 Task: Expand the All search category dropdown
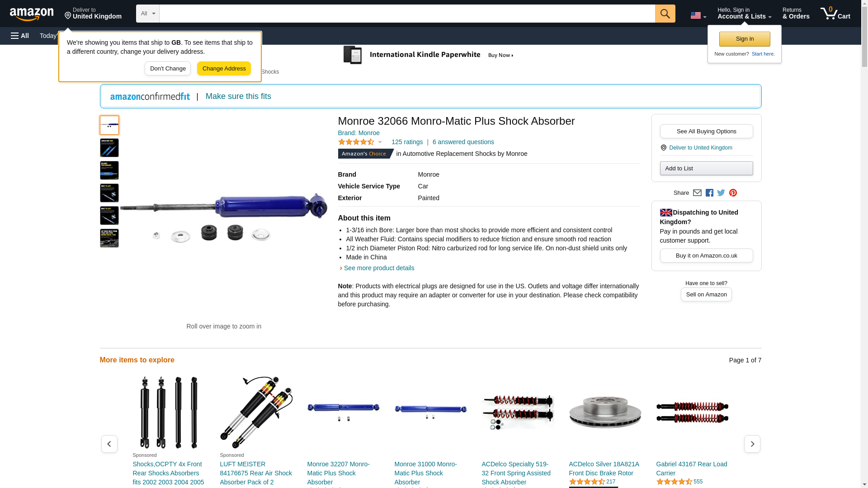[147, 14]
